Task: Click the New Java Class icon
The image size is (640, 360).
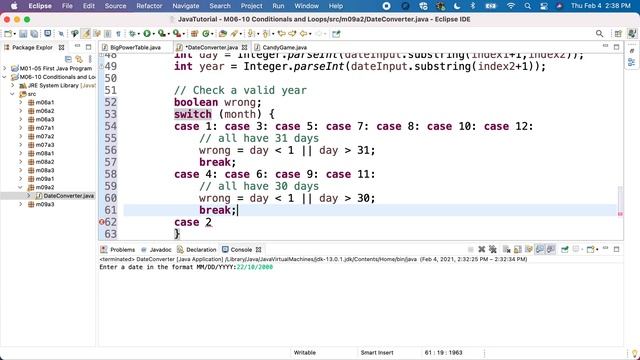Action: pos(206,33)
